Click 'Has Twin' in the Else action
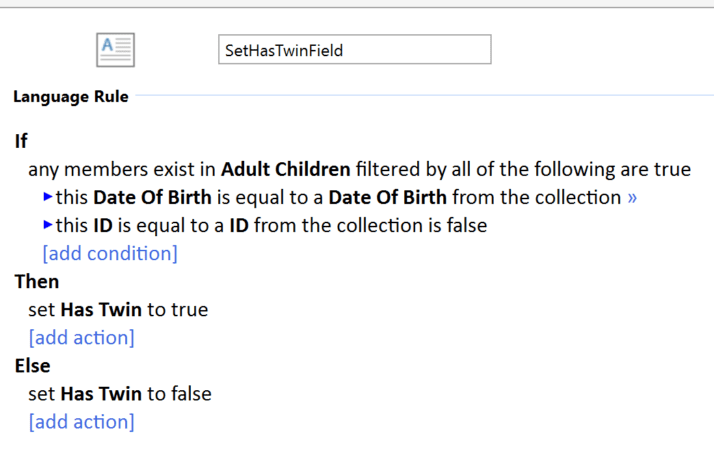The width and height of the screenshot is (714, 460). coord(101,394)
